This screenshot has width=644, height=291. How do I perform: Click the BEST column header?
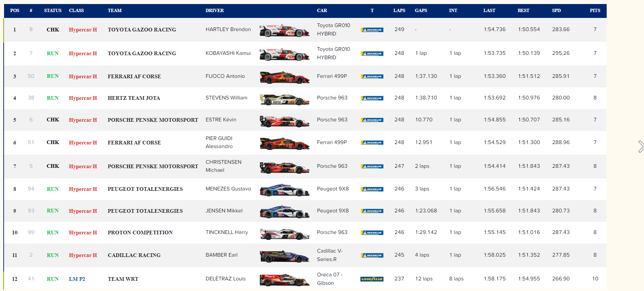point(523,11)
